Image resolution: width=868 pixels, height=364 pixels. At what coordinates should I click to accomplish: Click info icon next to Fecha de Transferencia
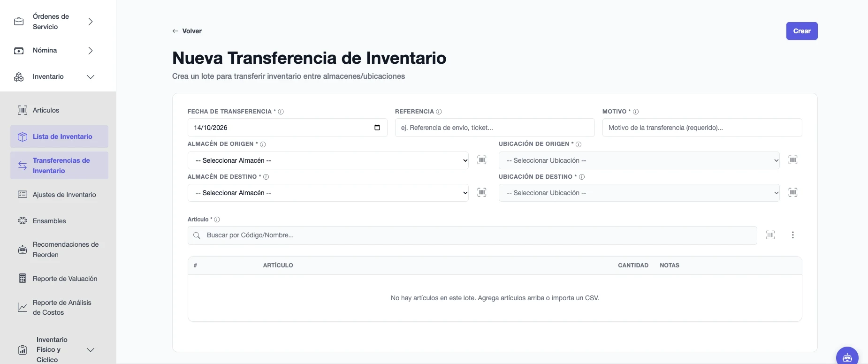tap(281, 112)
